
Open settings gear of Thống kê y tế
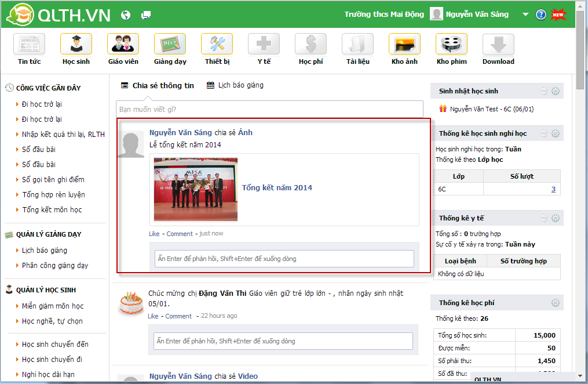pos(556,218)
